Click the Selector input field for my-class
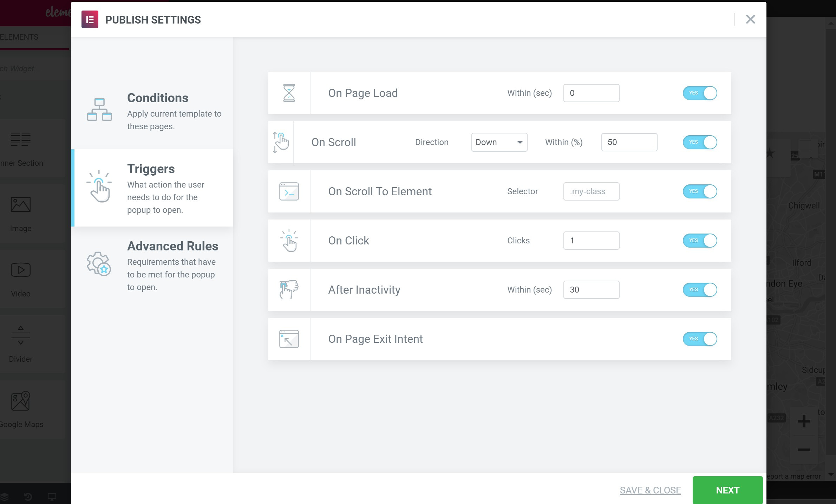This screenshot has width=836, height=504. (x=591, y=191)
